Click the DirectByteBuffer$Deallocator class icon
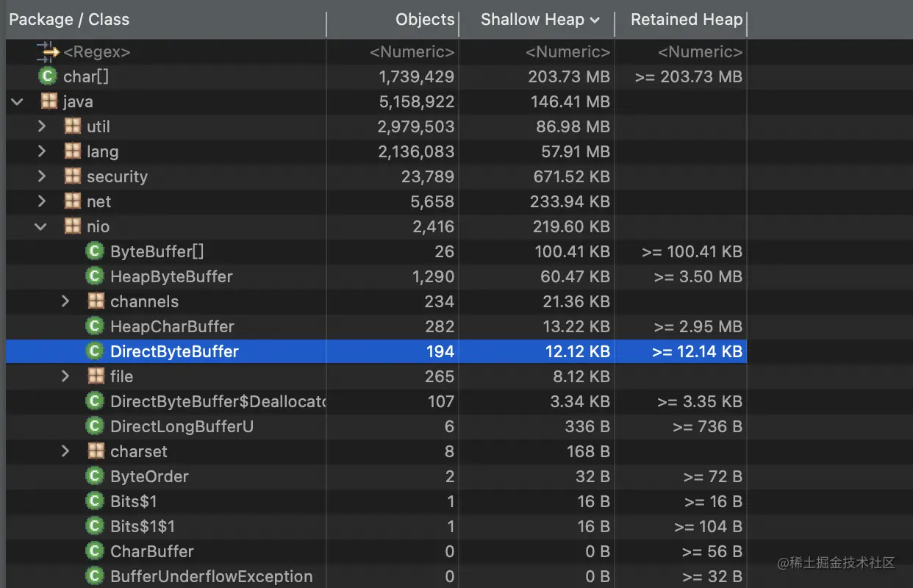The image size is (913, 588). pos(95,401)
